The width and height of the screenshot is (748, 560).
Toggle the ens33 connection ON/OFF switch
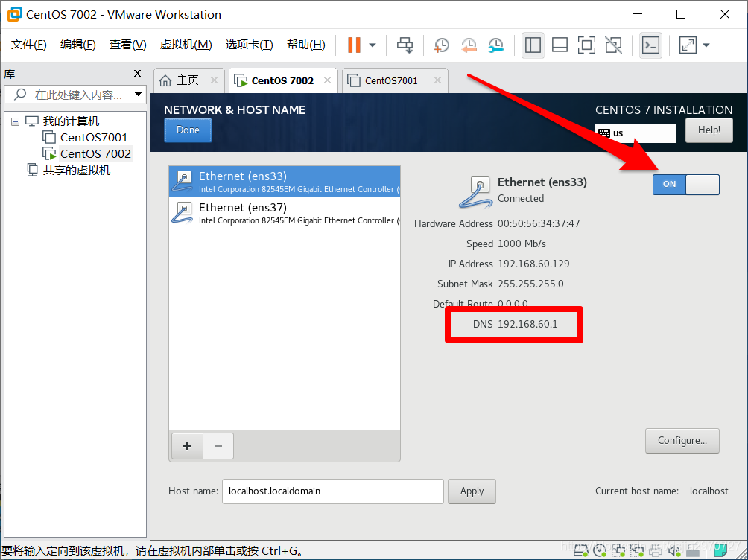(x=685, y=184)
